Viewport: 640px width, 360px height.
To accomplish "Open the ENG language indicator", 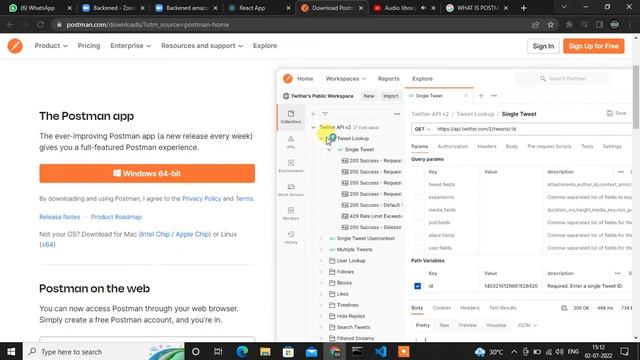I will pos(573,351).
